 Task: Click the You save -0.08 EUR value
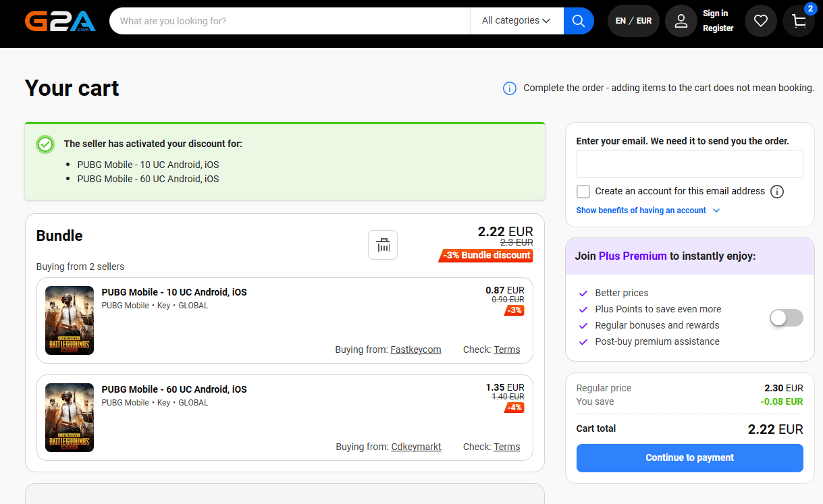(x=781, y=401)
